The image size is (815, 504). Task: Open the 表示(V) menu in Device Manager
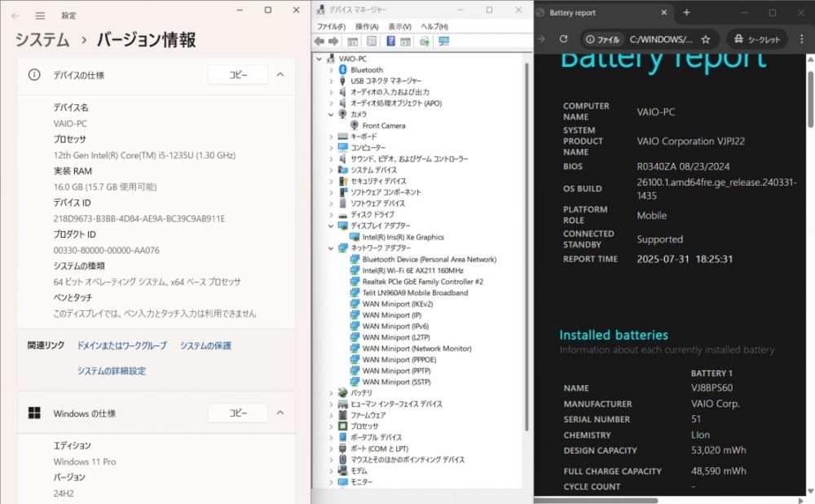click(x=399, y=27)
